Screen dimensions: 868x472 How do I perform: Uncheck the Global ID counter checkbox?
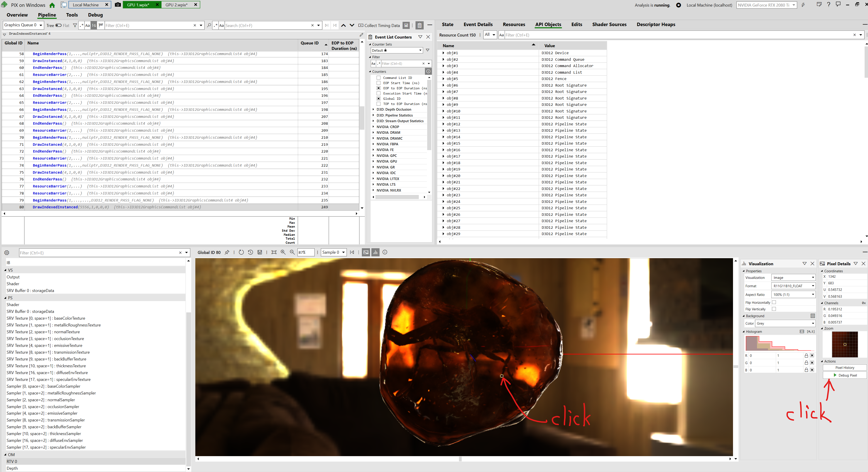click(378, 99)
